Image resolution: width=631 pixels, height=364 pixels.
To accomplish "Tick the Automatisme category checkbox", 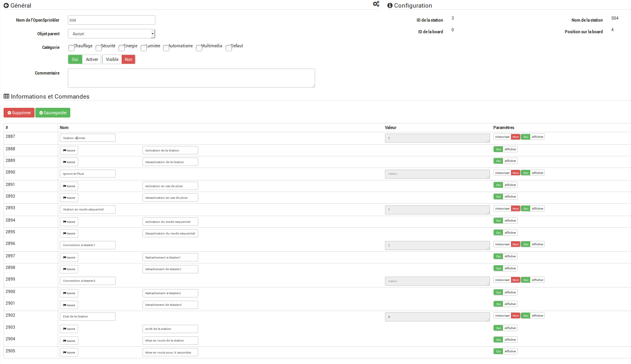I will point(166,48).
